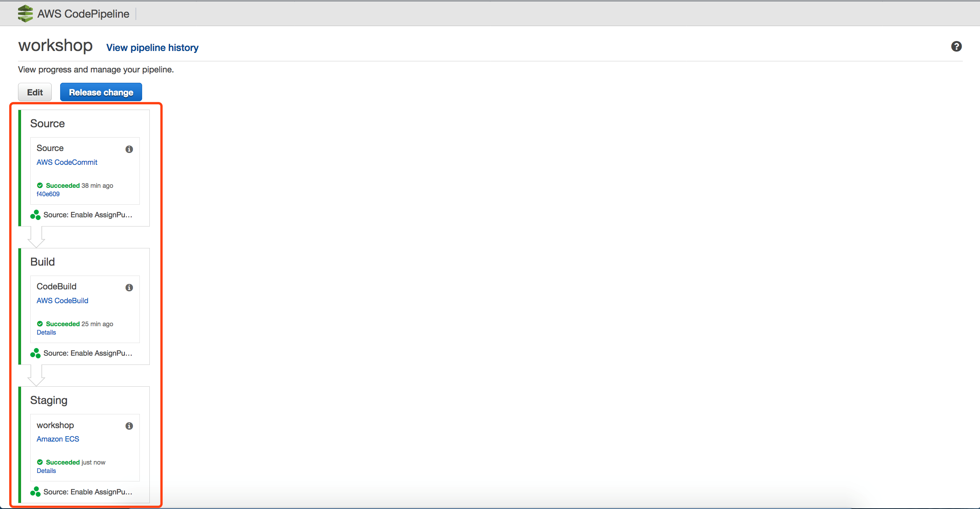Image resolution: width=980 pixels, height=509 pixels.
Task: Click the Edit pipeline button
Action: (x=35, y=92)
